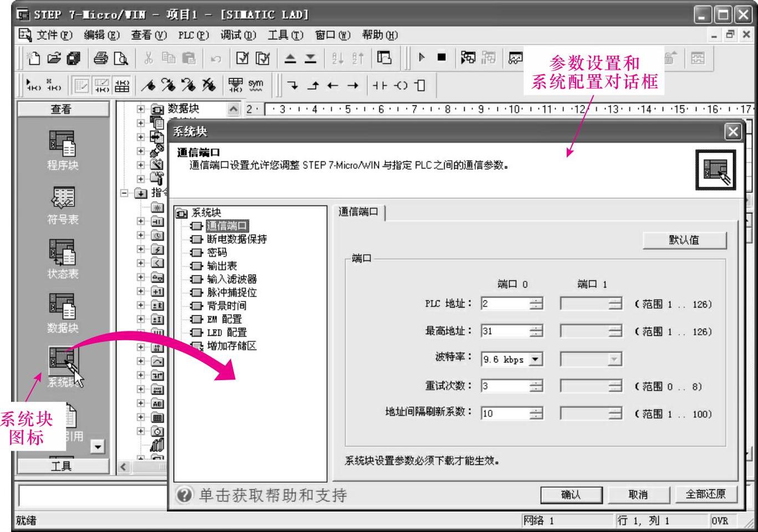This screenshot has height=532, width=758.
Task: Adjust the PLC 地址 spinner for port 0
Action: pos(536,304)
